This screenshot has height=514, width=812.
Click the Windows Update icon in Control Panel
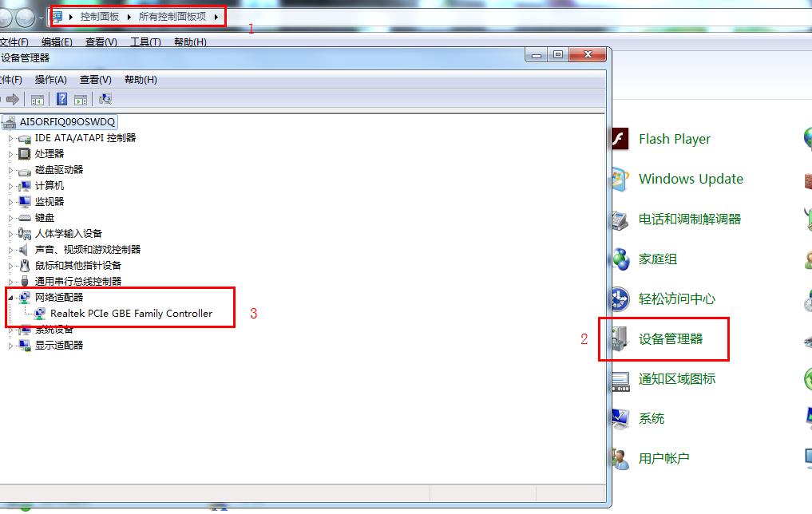[620, 179]
